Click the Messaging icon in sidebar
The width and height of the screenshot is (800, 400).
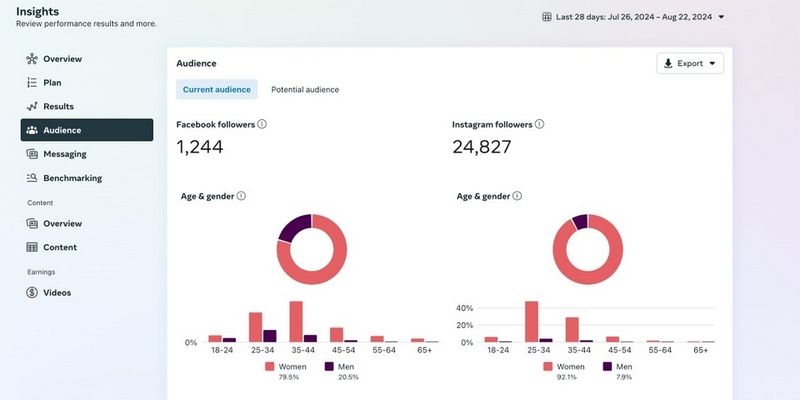32,154
